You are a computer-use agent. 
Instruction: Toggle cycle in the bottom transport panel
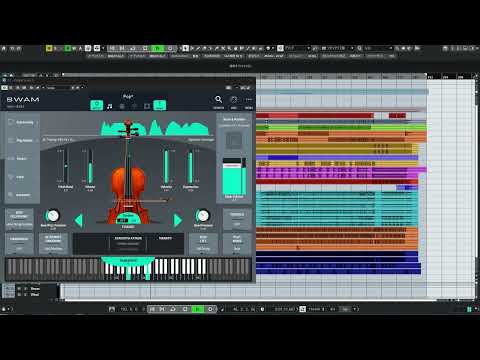pyautogui.click(x=173, y=309)
